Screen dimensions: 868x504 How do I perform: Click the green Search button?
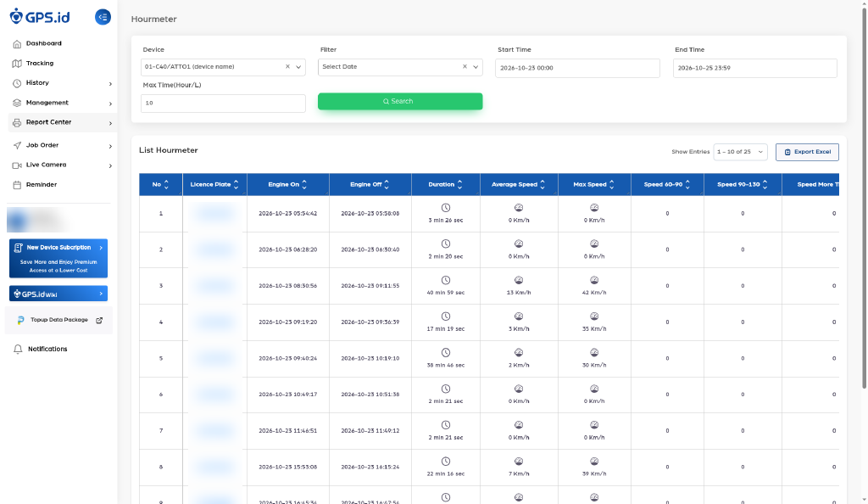[x=400, y=101]
